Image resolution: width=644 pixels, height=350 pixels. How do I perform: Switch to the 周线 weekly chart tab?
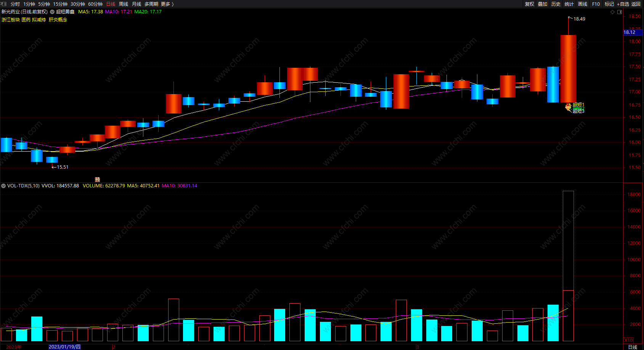[124, 4]
